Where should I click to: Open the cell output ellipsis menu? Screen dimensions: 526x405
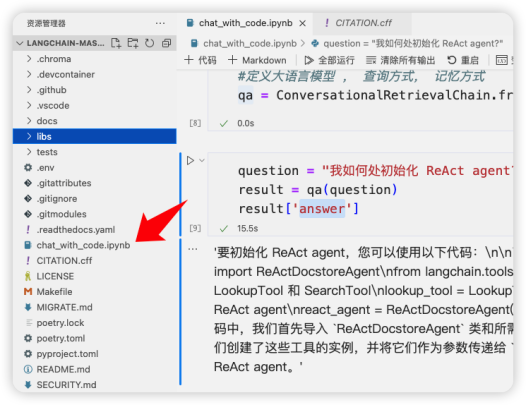pos(193,249)
